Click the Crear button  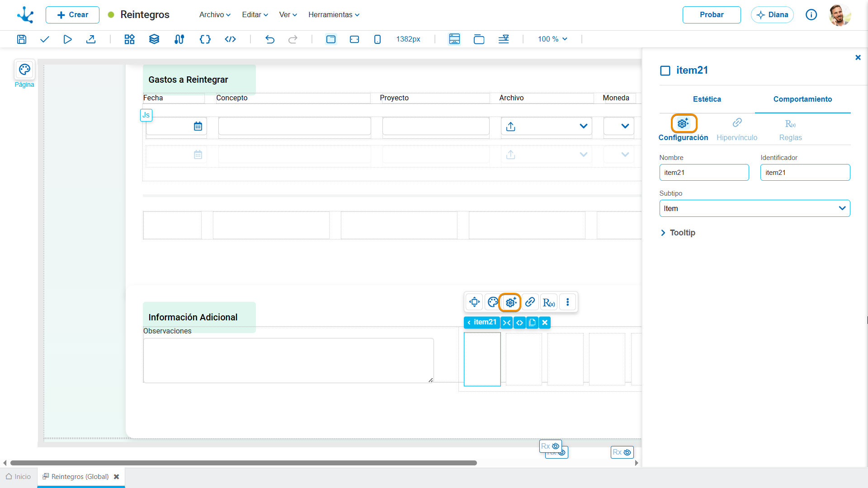[x=72, y=14]
